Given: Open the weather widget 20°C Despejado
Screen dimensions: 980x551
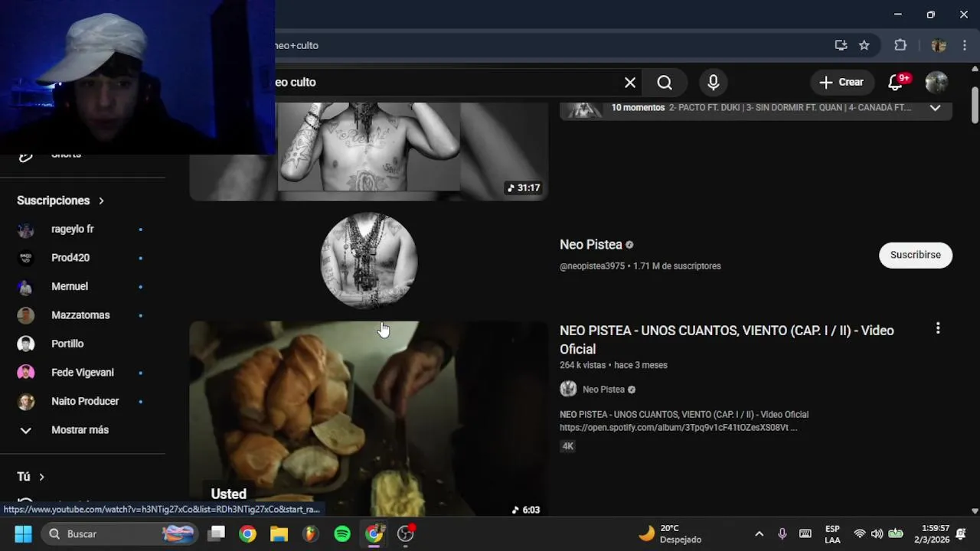Looking at the screenshot, I should click(671, 533).
